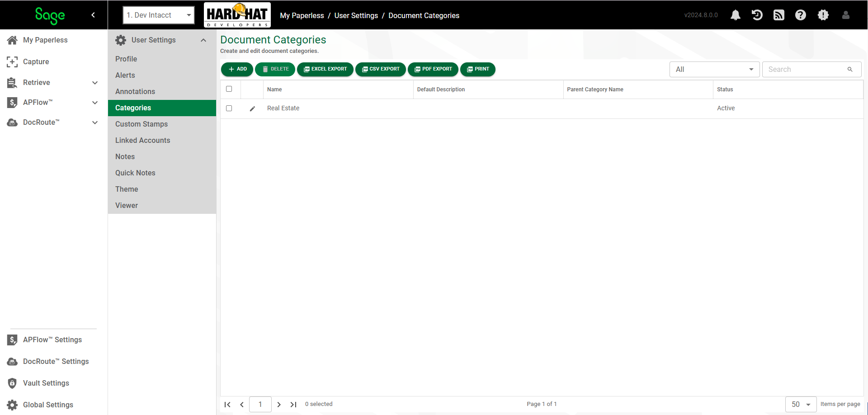Click the Global Settings gear icon

[12, 405]
